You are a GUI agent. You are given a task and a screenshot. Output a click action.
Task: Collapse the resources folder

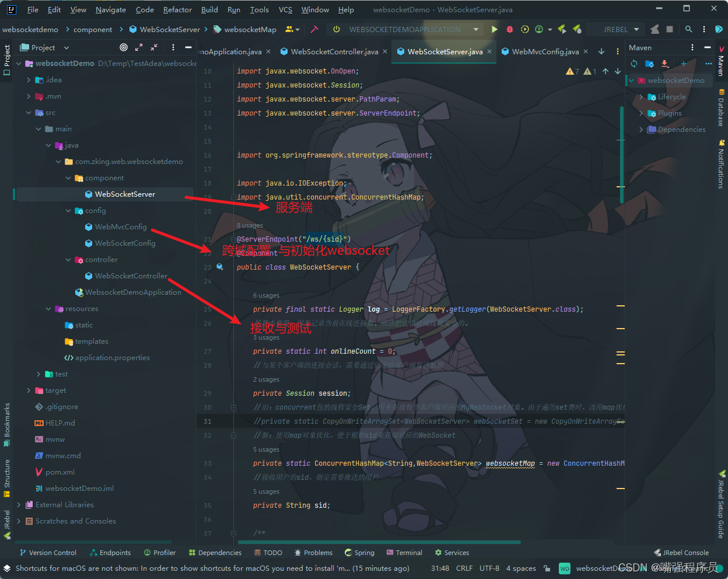tap(48, 309)
